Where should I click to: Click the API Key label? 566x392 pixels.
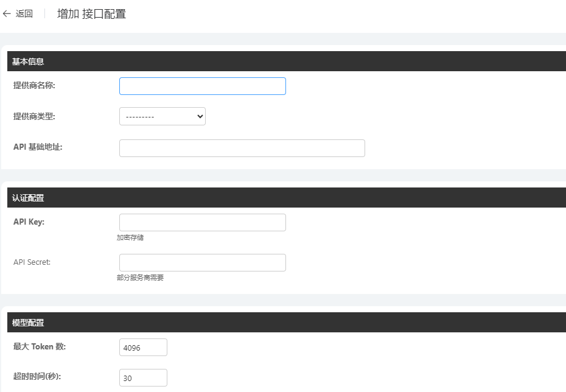(29, 222)
